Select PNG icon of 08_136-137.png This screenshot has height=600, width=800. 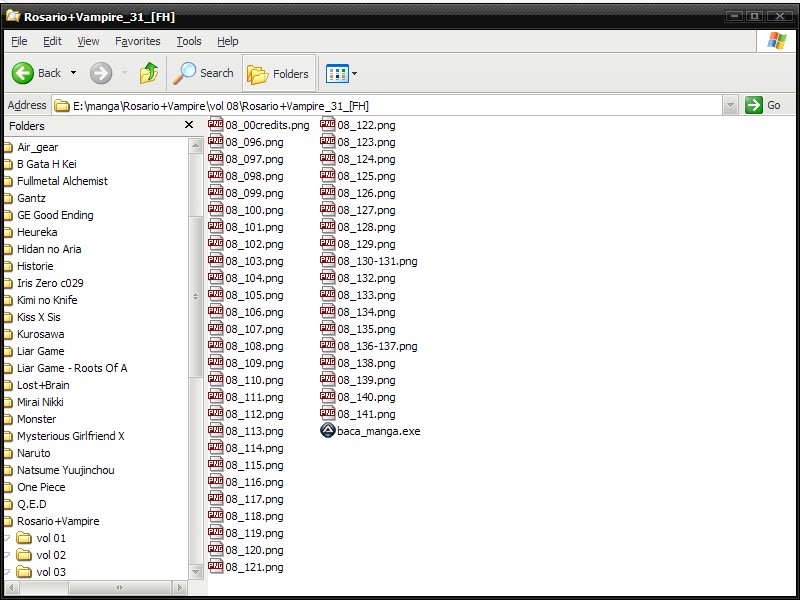[328, 345]
